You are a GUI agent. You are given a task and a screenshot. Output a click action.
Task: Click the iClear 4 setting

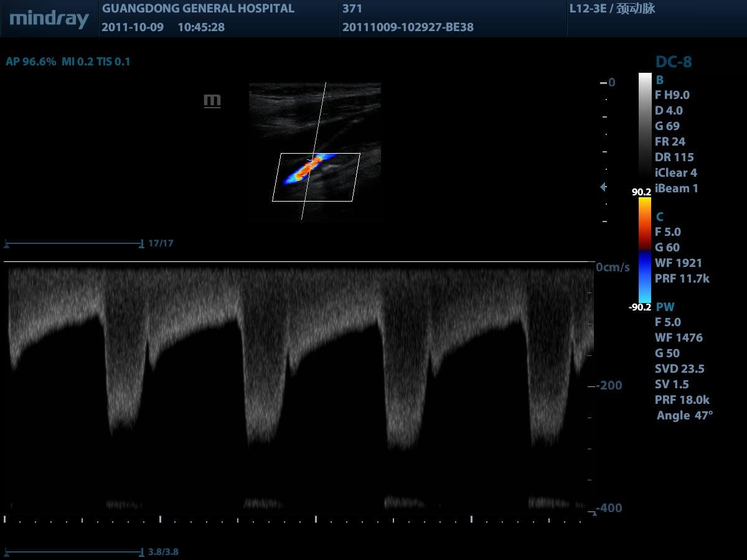[x=675, y=173]
